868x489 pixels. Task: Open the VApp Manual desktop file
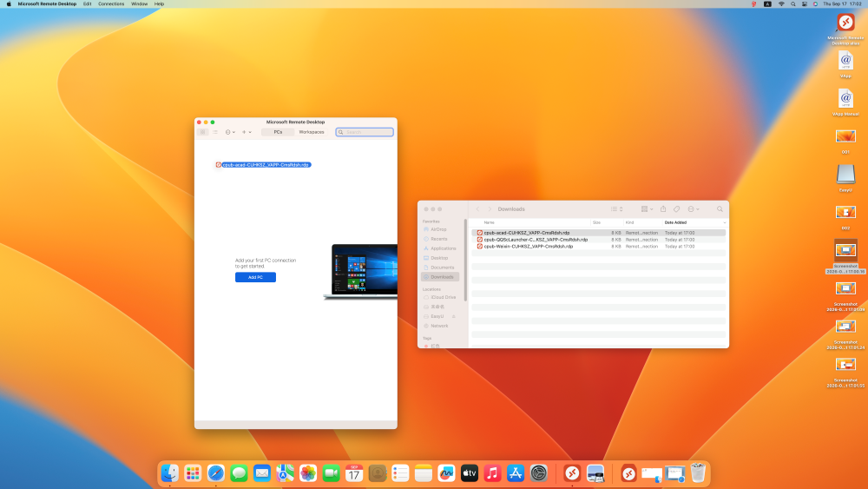(845, 102)
